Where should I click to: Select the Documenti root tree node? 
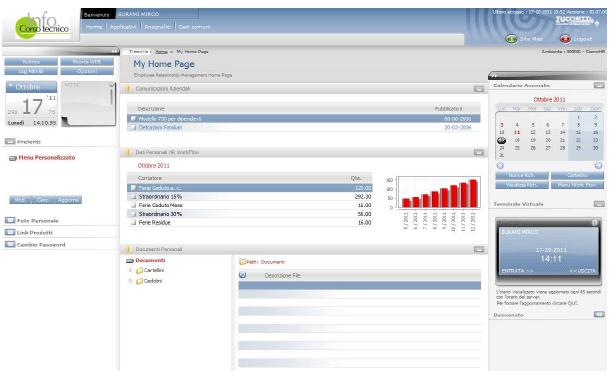(x=150, y=260)
